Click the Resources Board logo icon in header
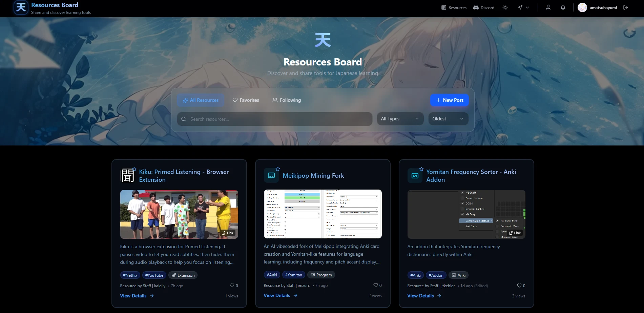The height and width of the screenshot is (313, 644). (21, 7)
